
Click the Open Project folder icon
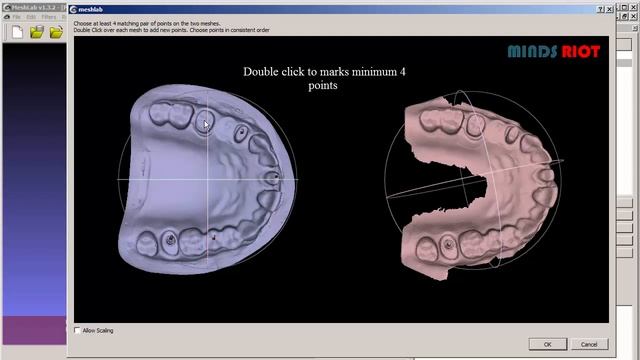click(37, 32)
